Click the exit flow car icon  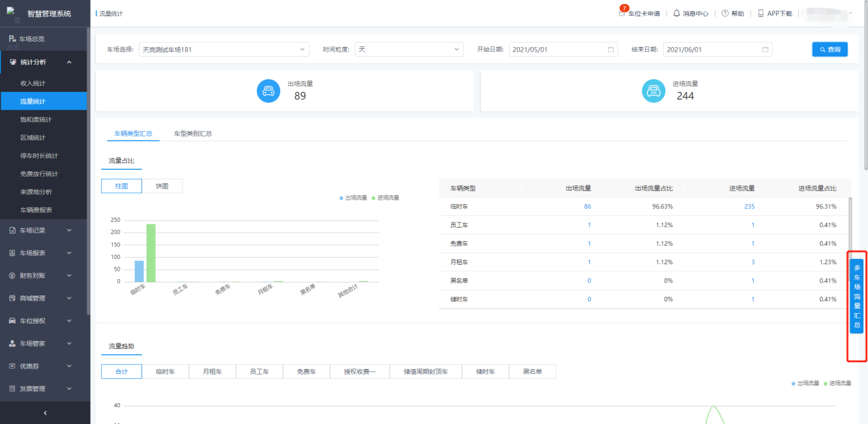tap(268, 91)
